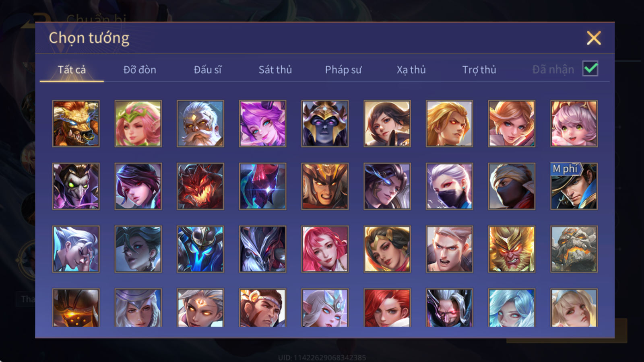Select the golden bull hero portrait
Viewport: 644px width, 362px height.
[x=76, y=123]
